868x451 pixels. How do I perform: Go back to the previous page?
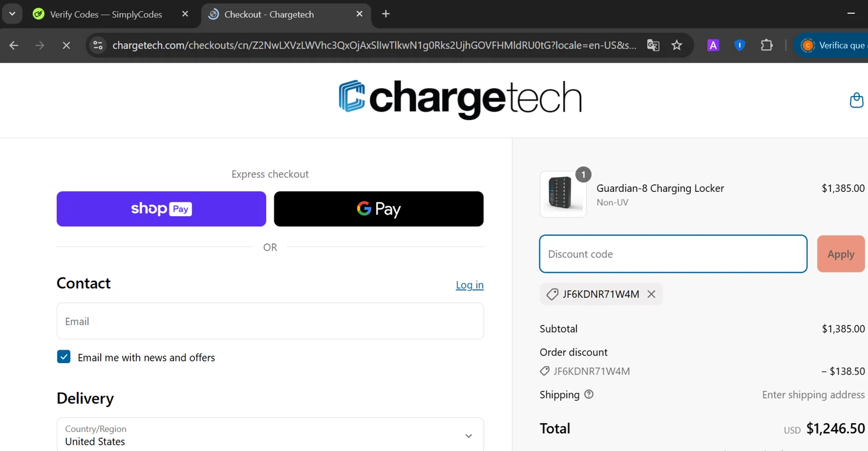(x=14, y=45)
